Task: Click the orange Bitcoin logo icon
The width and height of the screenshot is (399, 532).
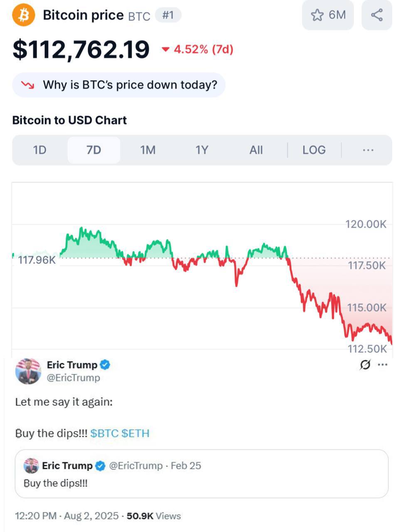Action: click(x=24, y=15)
